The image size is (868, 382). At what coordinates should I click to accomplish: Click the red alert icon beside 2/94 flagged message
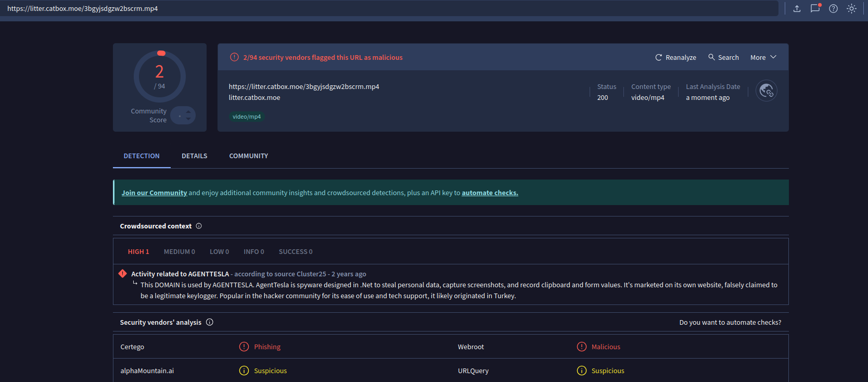pos(234,57)
